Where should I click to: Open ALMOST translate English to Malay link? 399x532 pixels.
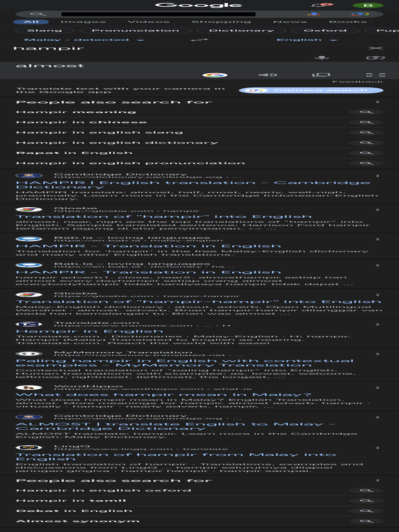tap(176, 426)
